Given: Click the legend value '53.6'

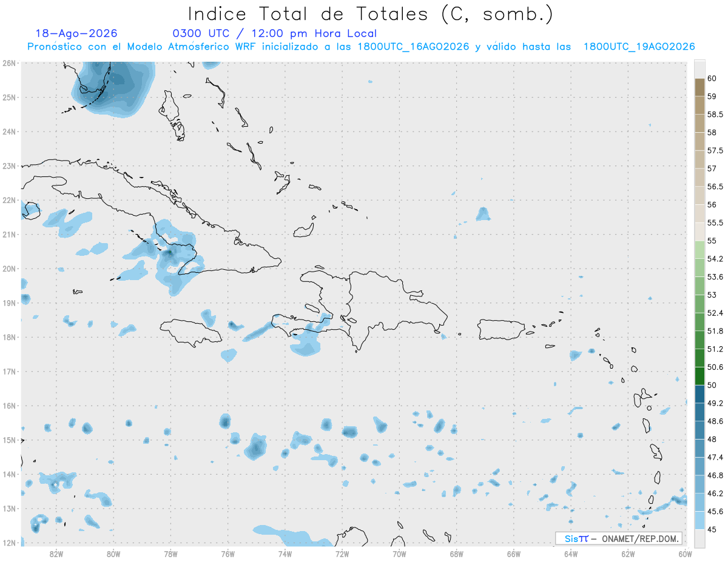Looking at the screenshot, I should pyautogui.click(x=715, y=277).
